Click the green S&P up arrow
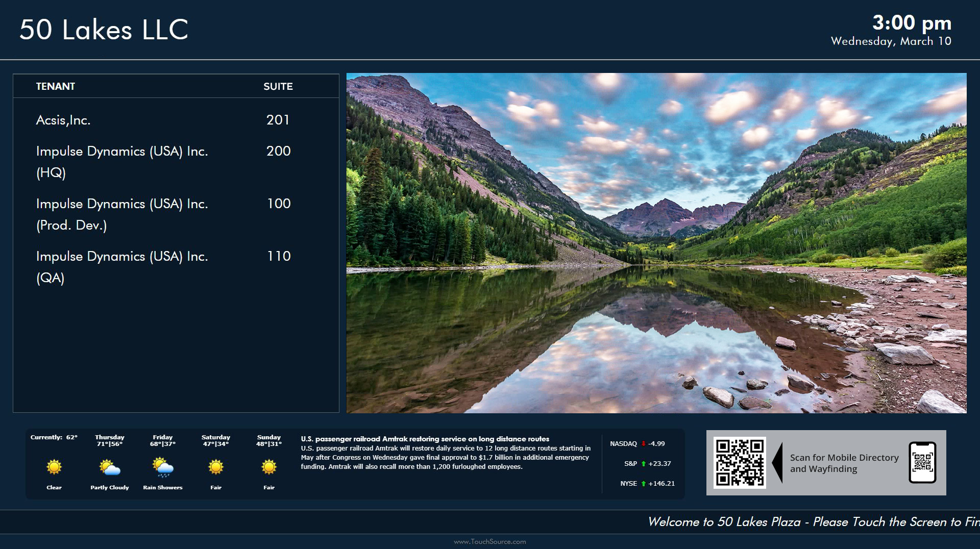 point(643,464)
